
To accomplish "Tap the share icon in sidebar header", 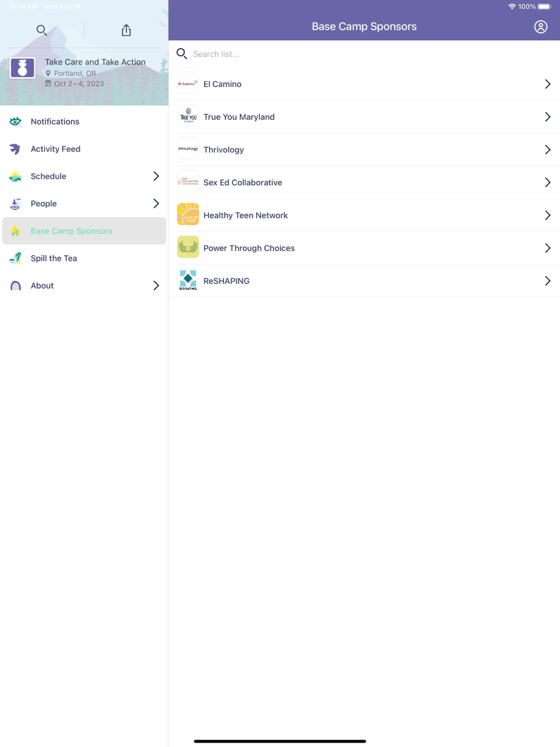I will pyautogui.click(x=127, y=30).
